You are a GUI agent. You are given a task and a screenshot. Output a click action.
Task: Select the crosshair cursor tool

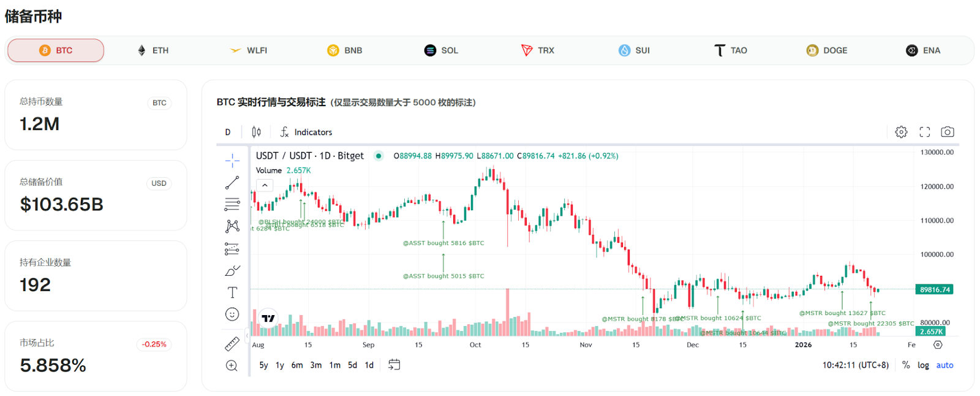click(x=232, y=161)
